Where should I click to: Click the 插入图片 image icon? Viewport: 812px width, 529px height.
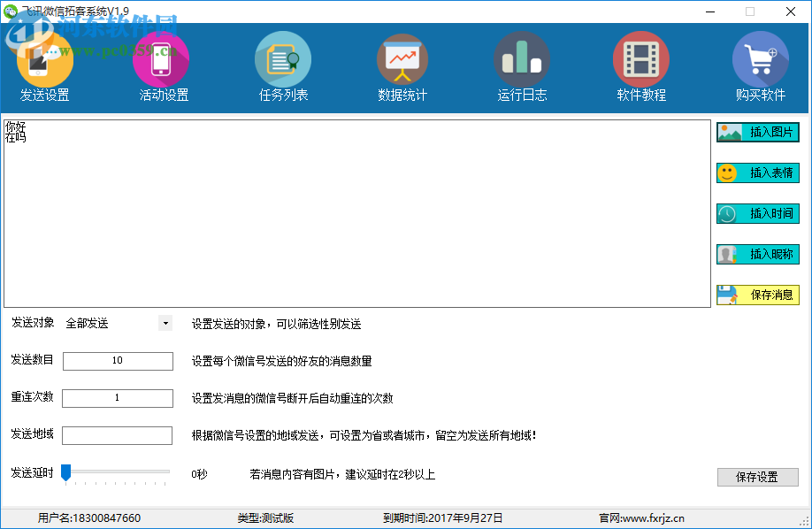(x=757, y=132)
